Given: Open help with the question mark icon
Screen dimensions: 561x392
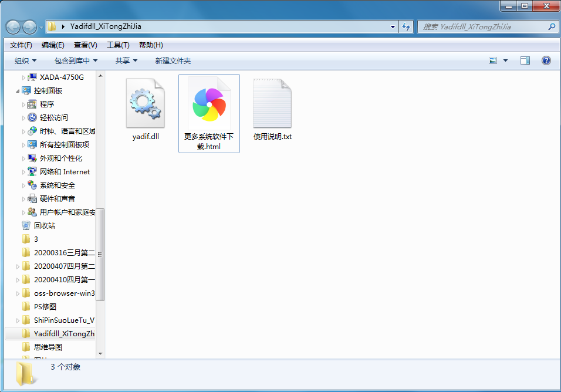Looking at the screenshot, I should [546, 60].
